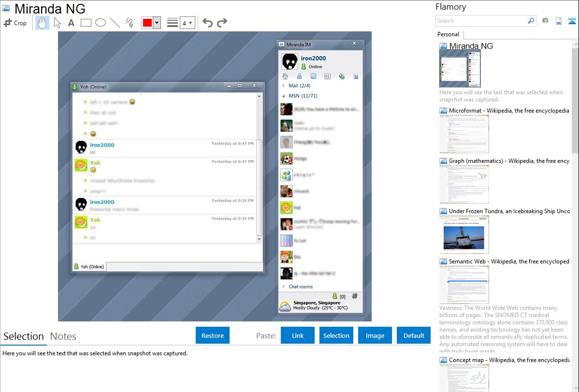Select the freehand scribble tool
The image size is (579, 392).
tap(130, 23)
